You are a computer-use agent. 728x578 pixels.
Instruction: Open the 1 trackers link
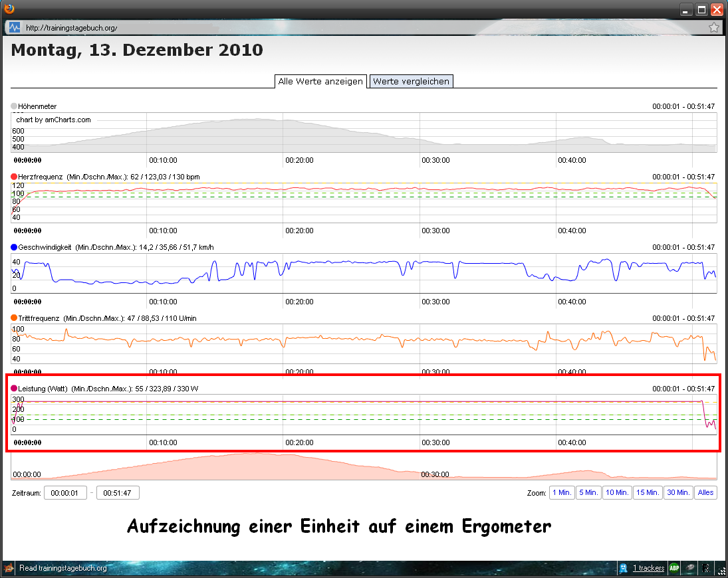coord(648,568)
